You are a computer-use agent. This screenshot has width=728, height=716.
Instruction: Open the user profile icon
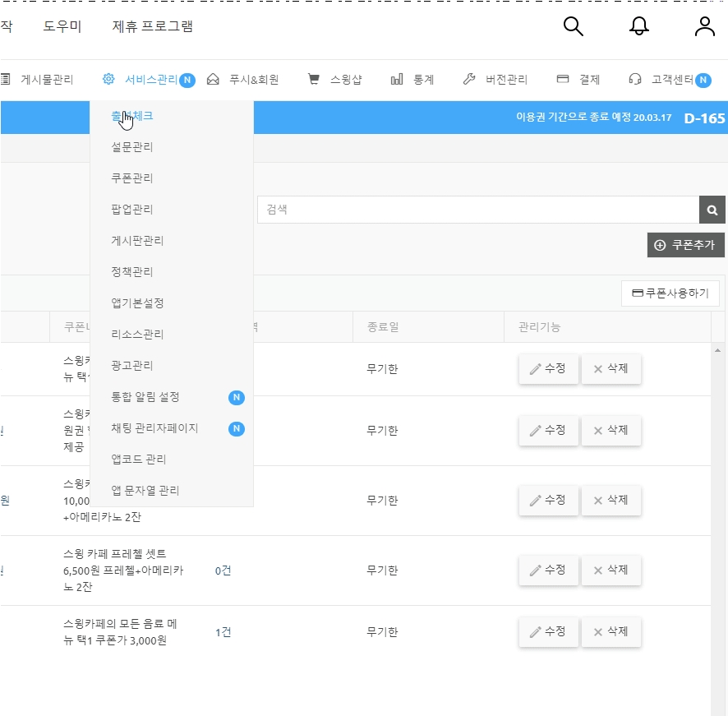point(704,26)
